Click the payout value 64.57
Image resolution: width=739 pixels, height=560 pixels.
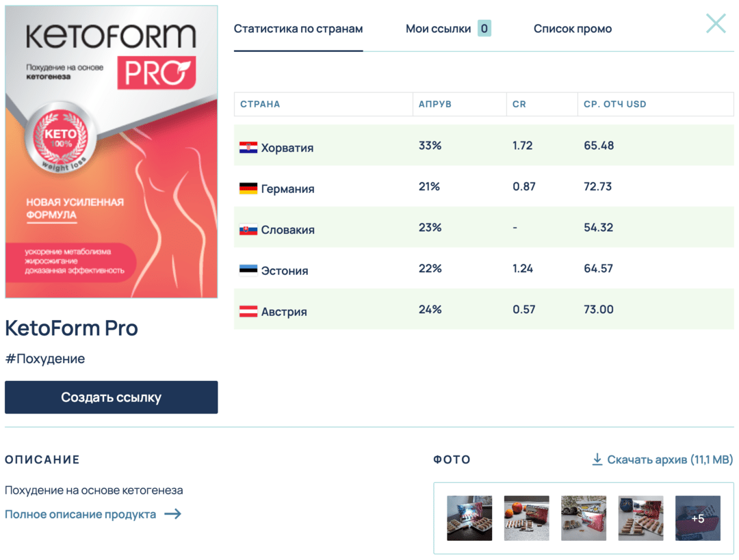pos(599,269)
